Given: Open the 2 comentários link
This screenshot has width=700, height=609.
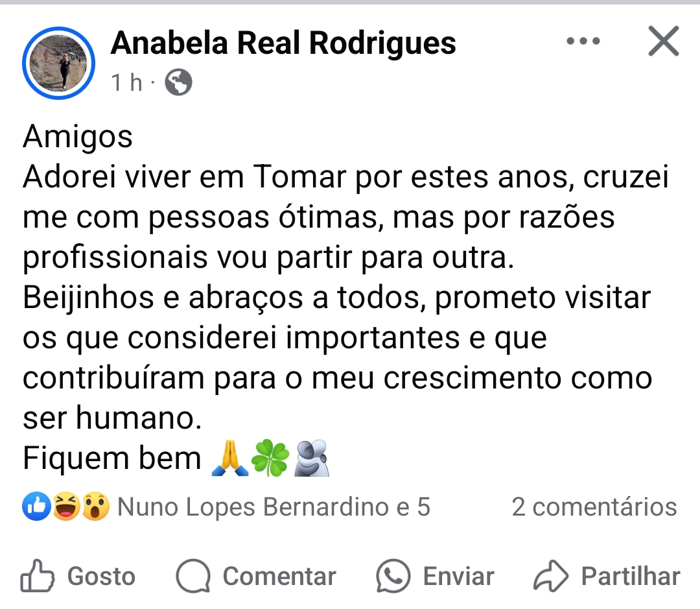Looking at the screenshot, I should pos(594,507).
